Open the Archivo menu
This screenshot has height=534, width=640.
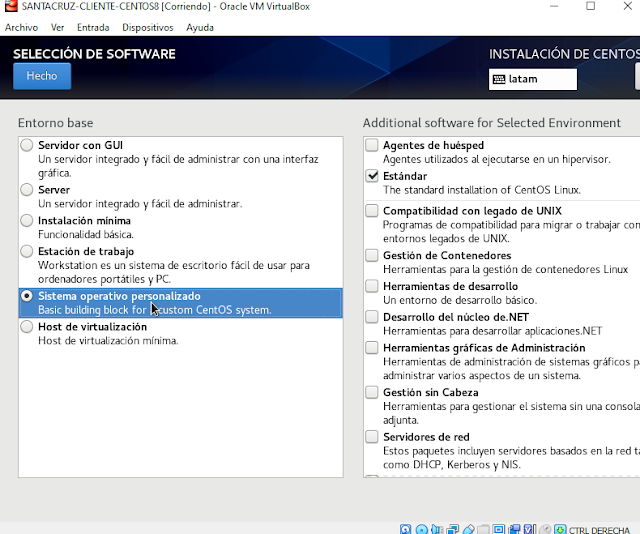[x=21, y=27]
